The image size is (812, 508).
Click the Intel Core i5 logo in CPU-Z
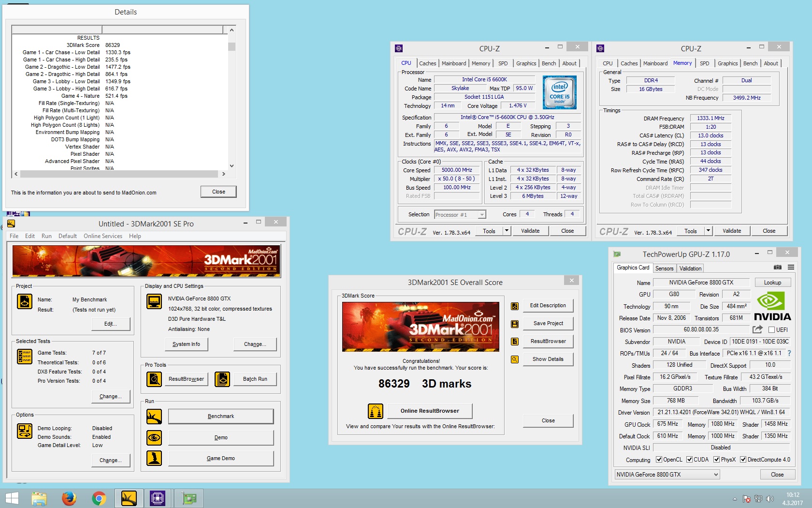click(x=559, y=92)
